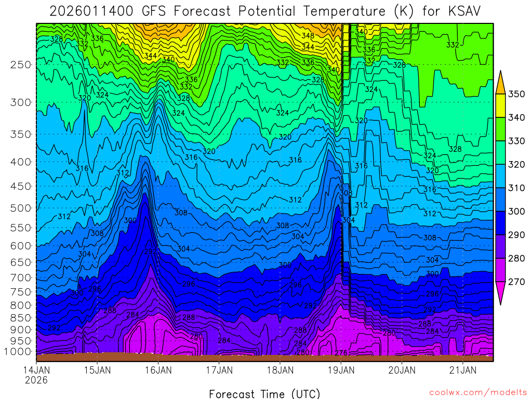The height and width of the screenshot is (399, 532).
Task: Click the 290 value on the color legend
Action: [x=516, y=235]
